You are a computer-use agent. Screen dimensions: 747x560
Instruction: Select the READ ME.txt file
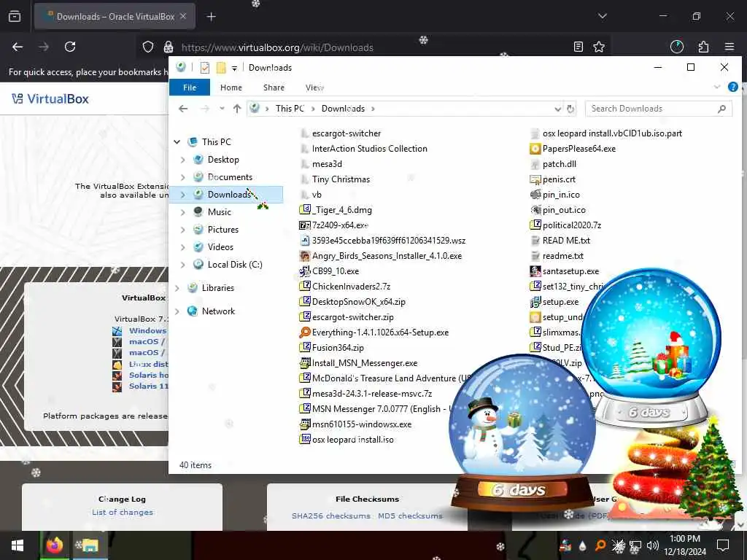click(560, 241)
